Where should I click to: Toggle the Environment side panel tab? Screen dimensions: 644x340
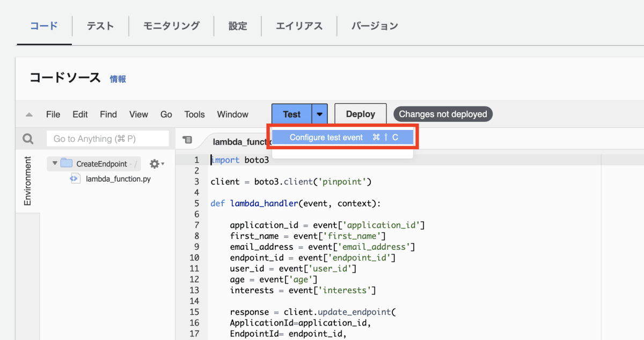[27, 181]
